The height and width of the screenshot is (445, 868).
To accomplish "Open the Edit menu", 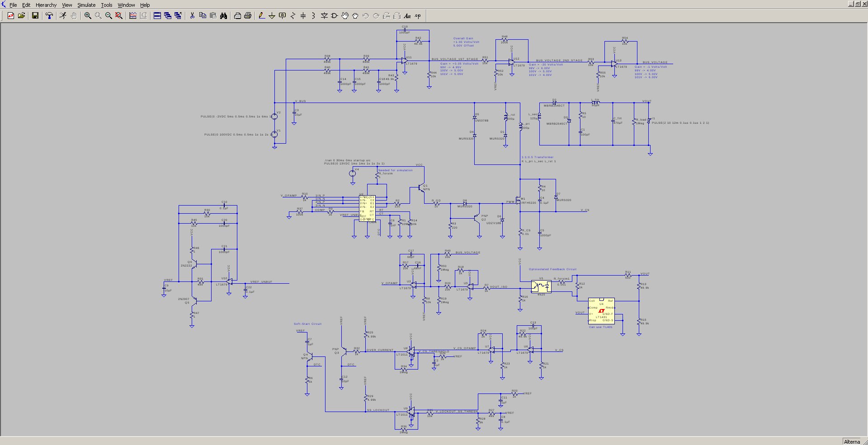I will [26, 5].
